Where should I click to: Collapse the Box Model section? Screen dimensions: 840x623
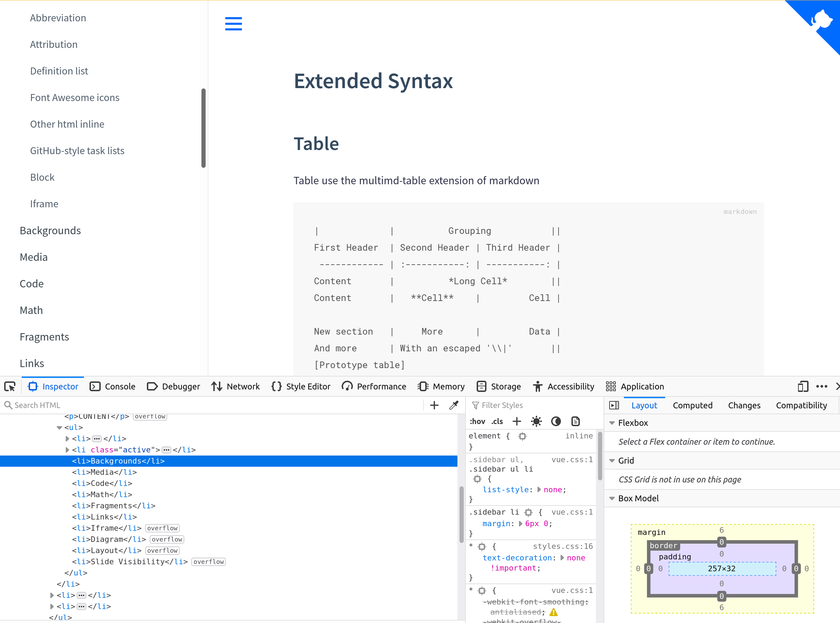pyautogui.click(x=612, y=499)
